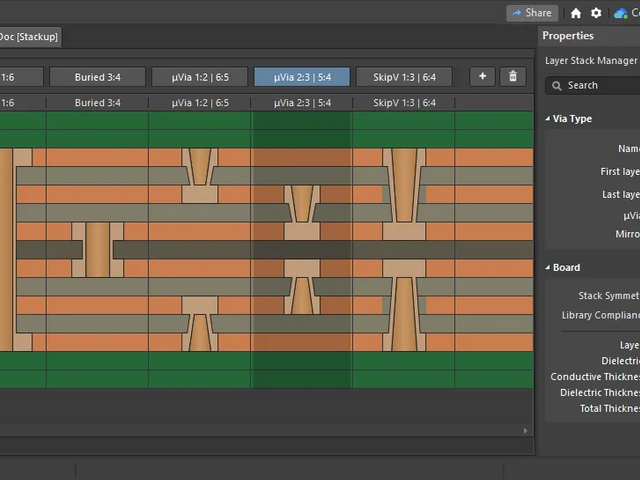Image resolution: width=640 pixels, height=480 pixels.
Task: Click the Properties panel title
Action: [x=568, y=36]
